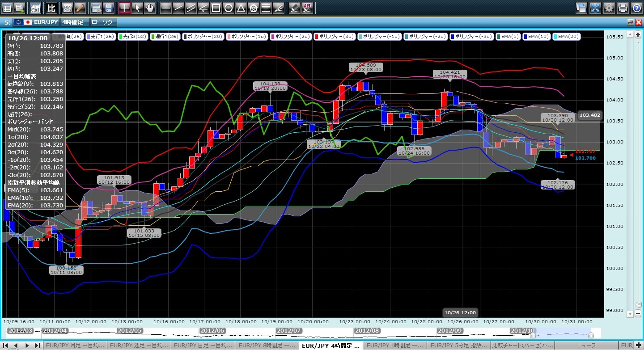Open settings gear in top toolbar
The height and width of the screenshot is (350, 644).
609,8
